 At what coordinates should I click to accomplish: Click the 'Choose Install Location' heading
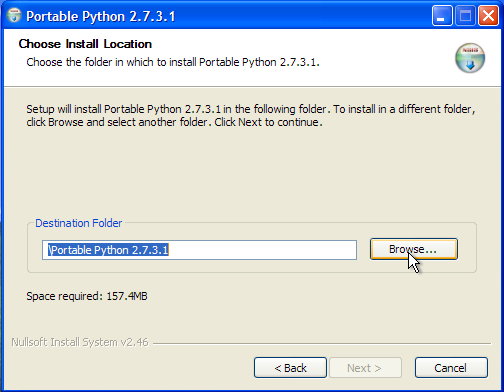click(x=85, y=44)
